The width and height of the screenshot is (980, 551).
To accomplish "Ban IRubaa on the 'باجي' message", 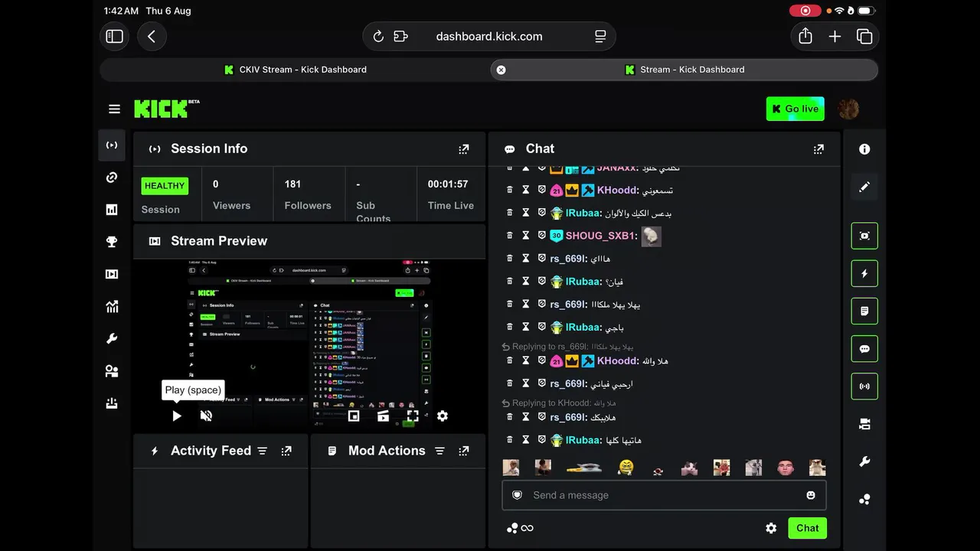I will click(x=542, y=327).
